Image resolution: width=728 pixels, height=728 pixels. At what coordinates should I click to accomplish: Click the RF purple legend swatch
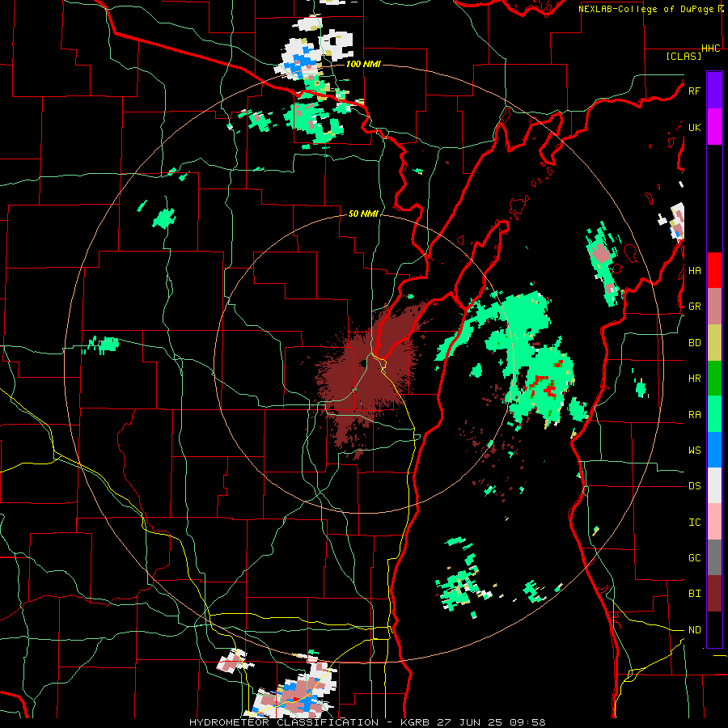click(x=714, y=91)
